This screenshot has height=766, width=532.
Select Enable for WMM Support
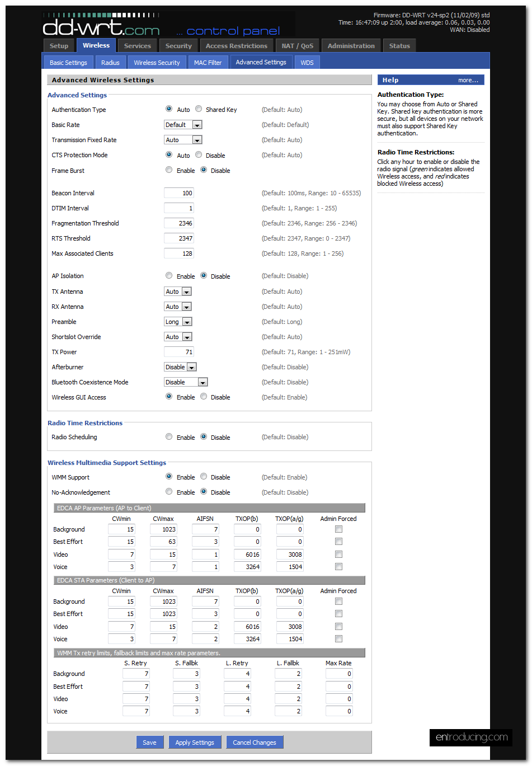[x=169, y=477]
